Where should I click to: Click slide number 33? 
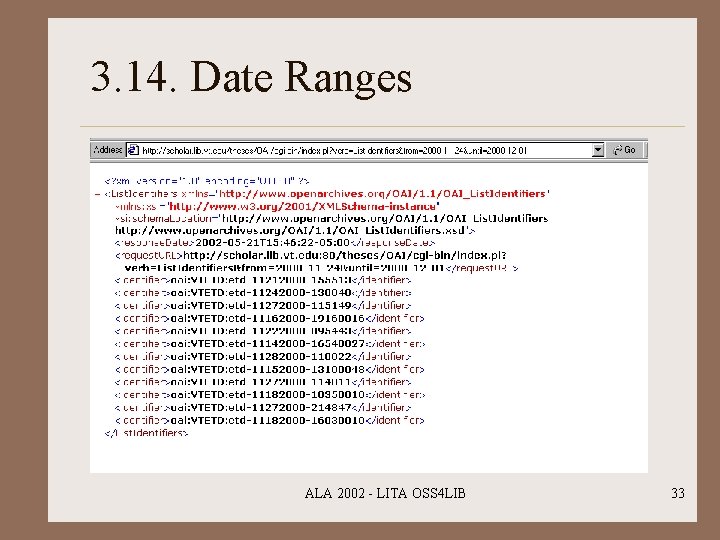678,493
